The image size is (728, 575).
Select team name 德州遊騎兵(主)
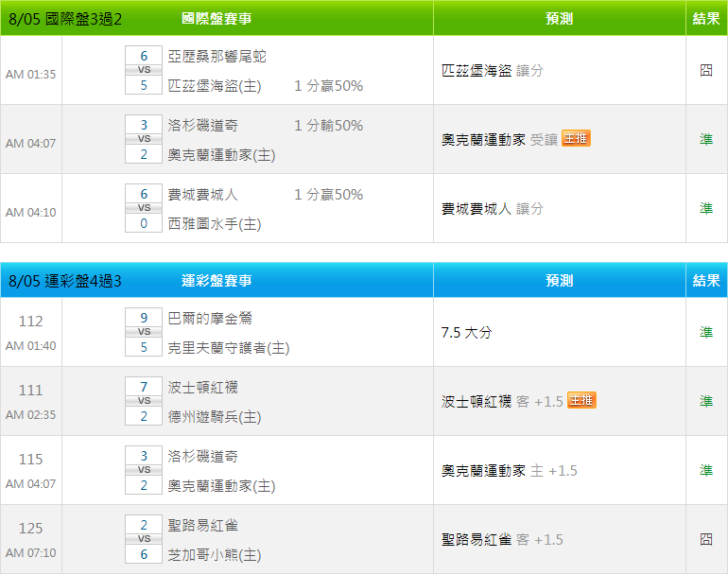215,417
